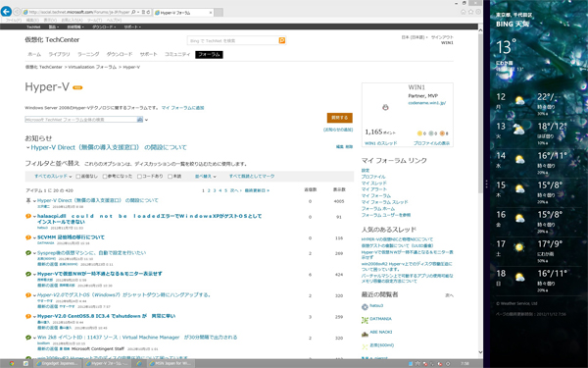588x368 pixels.
Task: Click the cloudy weather icon for day 12
Action: (x=519, y=100)
